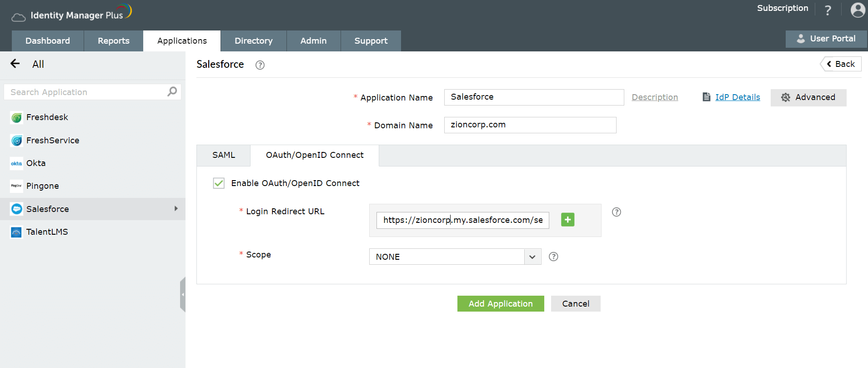This screenshot has width=868, height=368.
Task: Click the help icon next to Salesforce heading
Action: click(260, 65)
